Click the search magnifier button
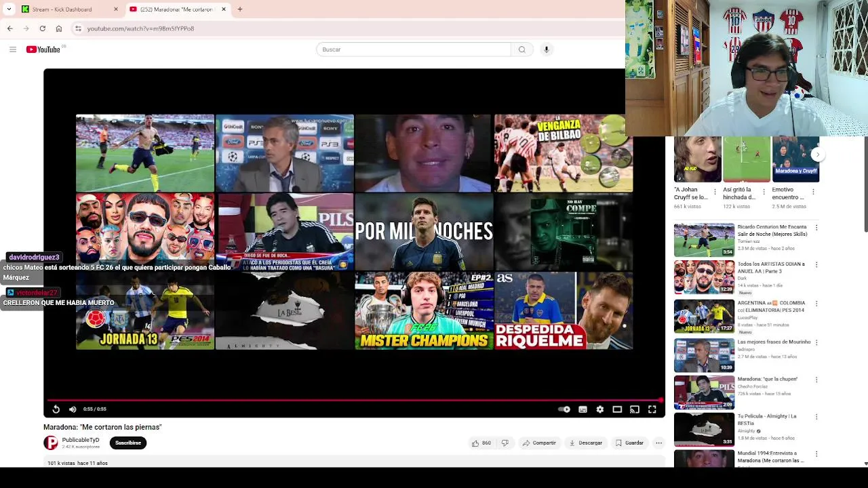This screenshot has width=868, height=488. tap(521, 49)
